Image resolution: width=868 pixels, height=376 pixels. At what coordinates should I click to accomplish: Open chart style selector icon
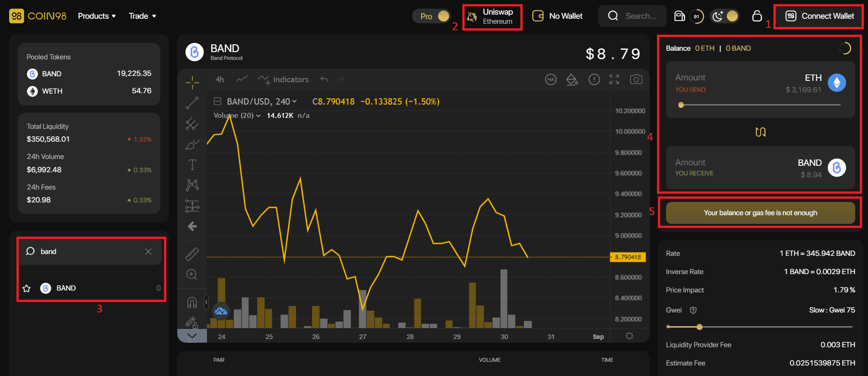[242, 79]
